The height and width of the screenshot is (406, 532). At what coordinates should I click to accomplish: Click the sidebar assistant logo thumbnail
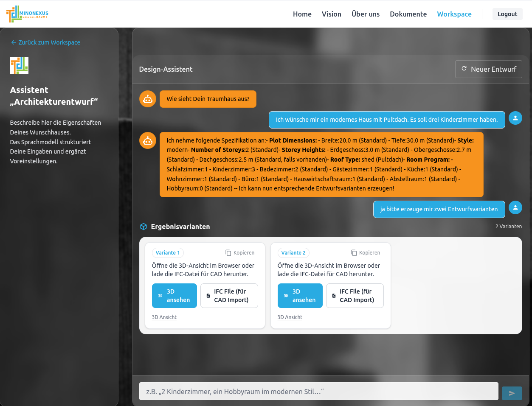[19, 65]
